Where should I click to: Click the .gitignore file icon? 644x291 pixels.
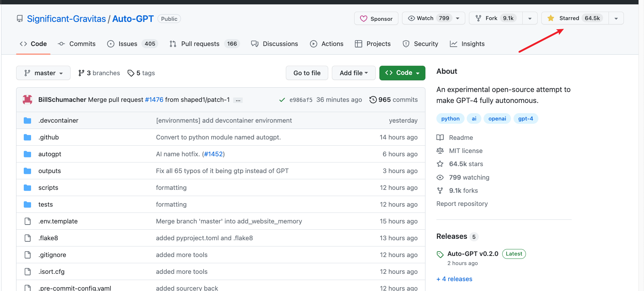(x=27, y=255)
